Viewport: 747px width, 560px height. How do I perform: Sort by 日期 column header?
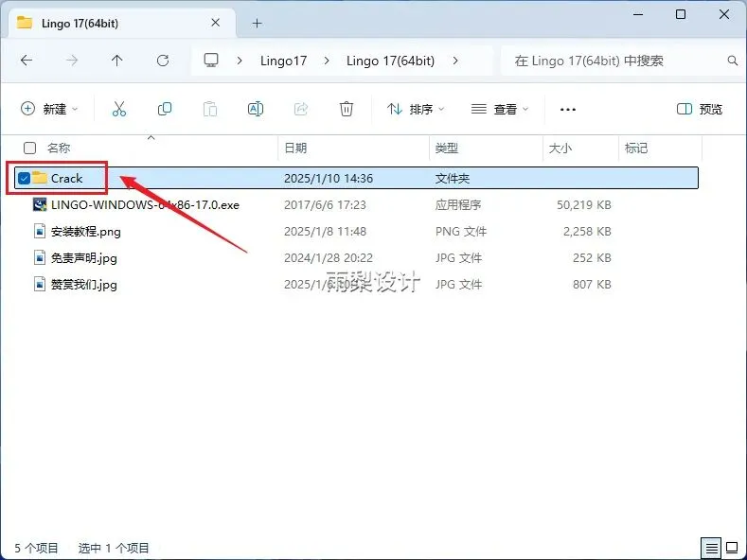(295, 149)
